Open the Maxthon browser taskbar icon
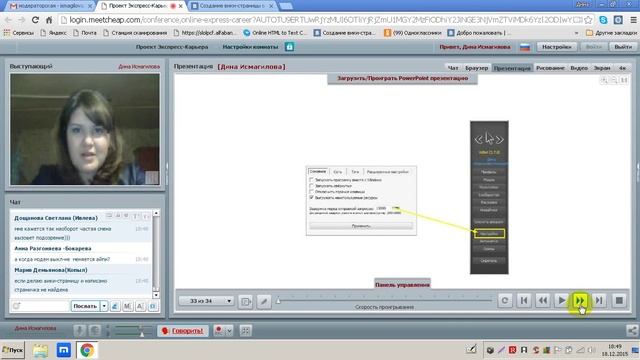This screenshot has height=360, width=640. [64, 350]
